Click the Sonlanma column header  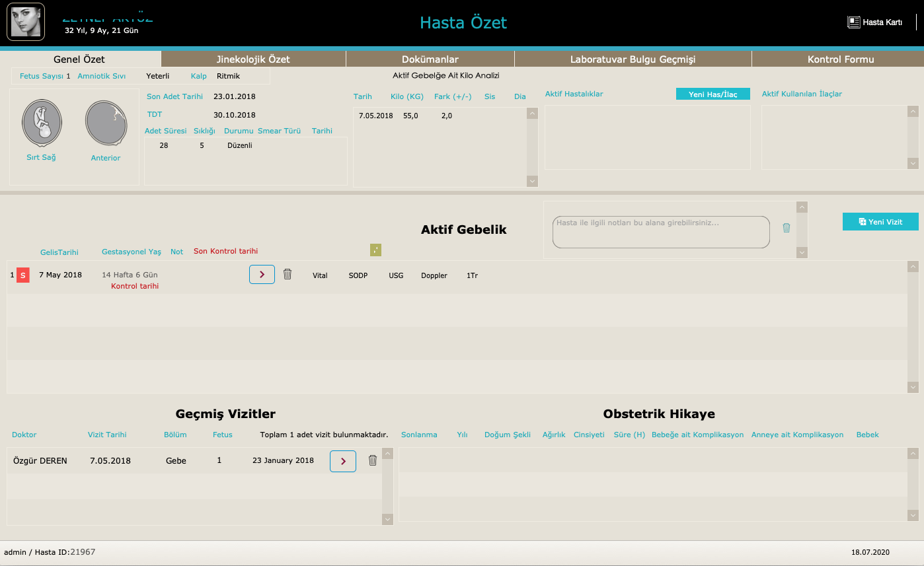coord(419,435)
